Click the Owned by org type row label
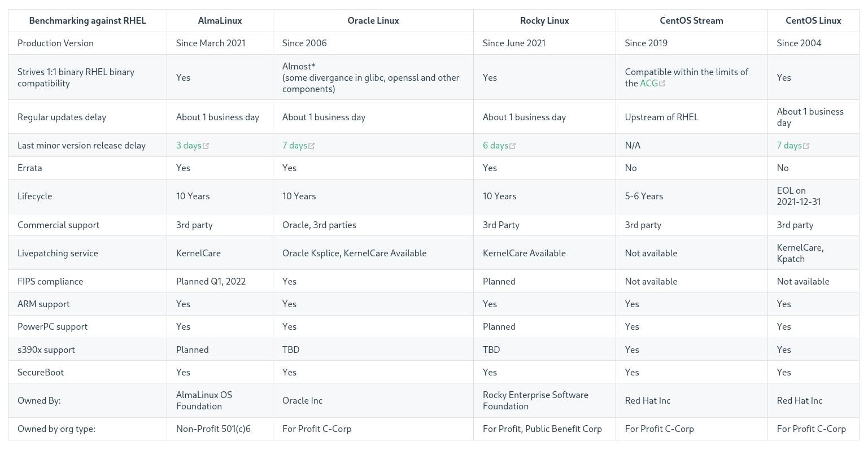This screenshot has height=450, width=868. point(56,429)
